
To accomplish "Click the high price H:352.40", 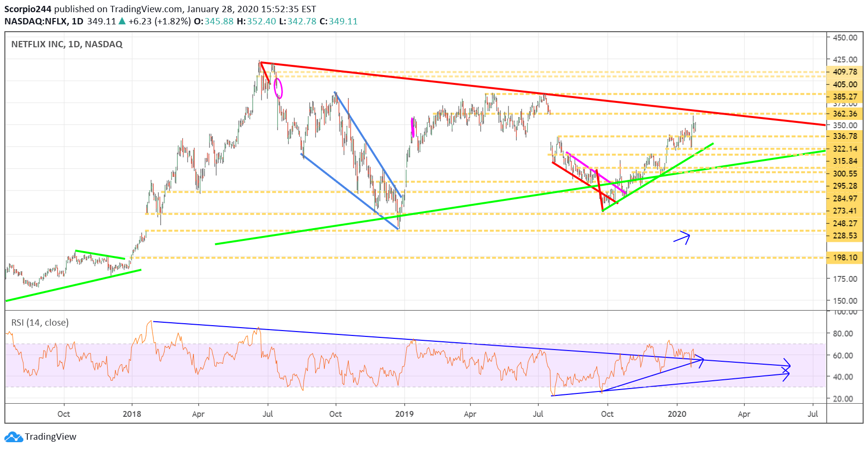I will click(257, 21).
